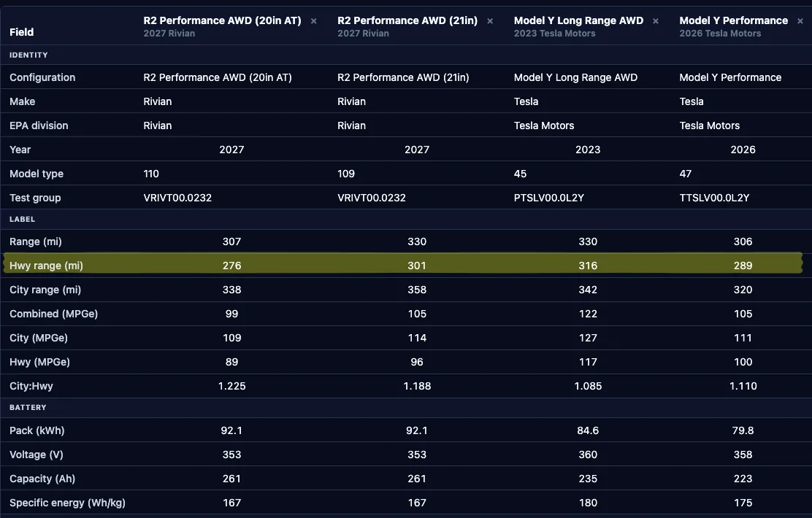Click the year value 2023
812x518 pixels.
click(x=588, y=150)
